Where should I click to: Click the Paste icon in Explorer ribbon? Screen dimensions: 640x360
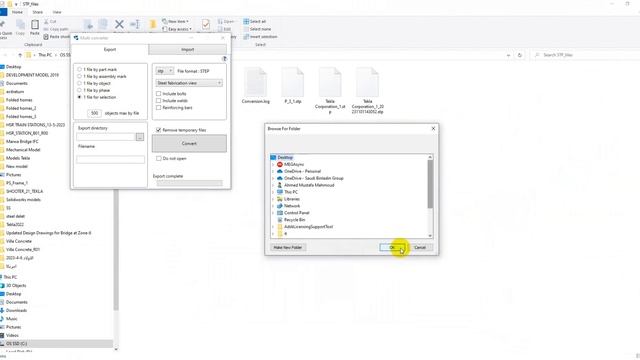click(35, 25)
